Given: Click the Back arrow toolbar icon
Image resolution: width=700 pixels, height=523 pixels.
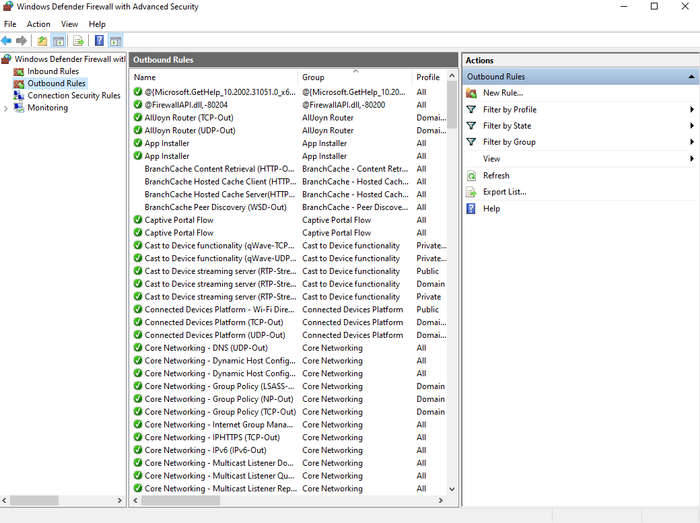Looking at the screenshot, I should (6, 41).
